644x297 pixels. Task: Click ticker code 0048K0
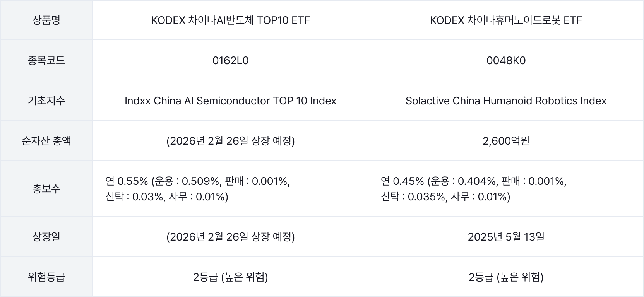505,60
